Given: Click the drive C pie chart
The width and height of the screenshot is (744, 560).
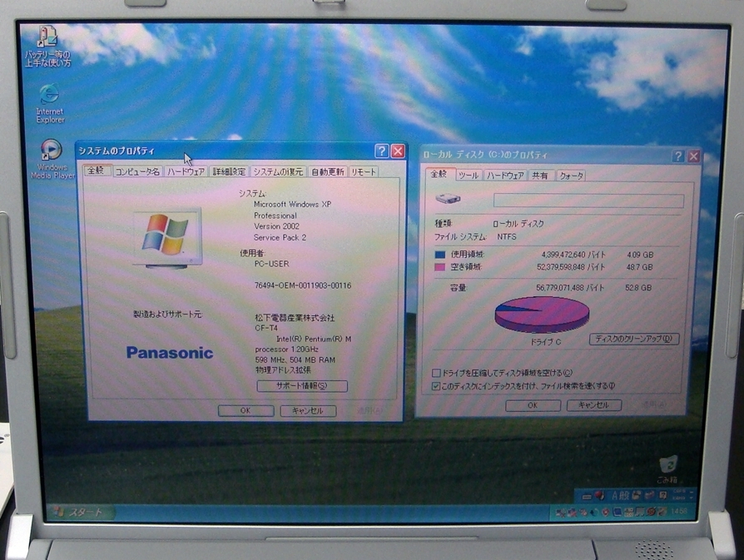Looking at the screenshot, I should [x=542, y=315].
